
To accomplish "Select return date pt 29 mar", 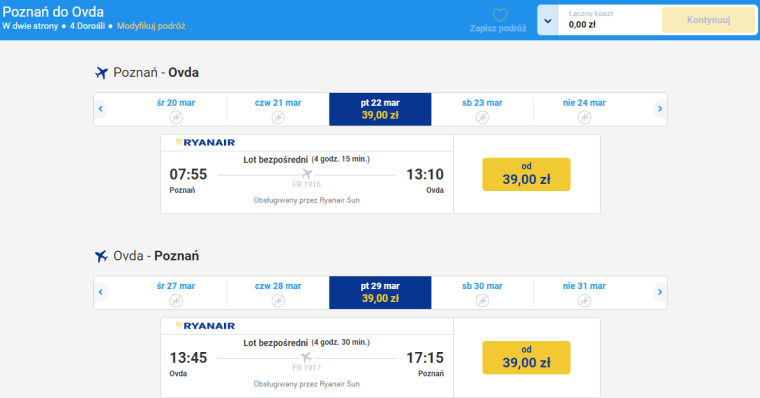I will tap(380, 292).
